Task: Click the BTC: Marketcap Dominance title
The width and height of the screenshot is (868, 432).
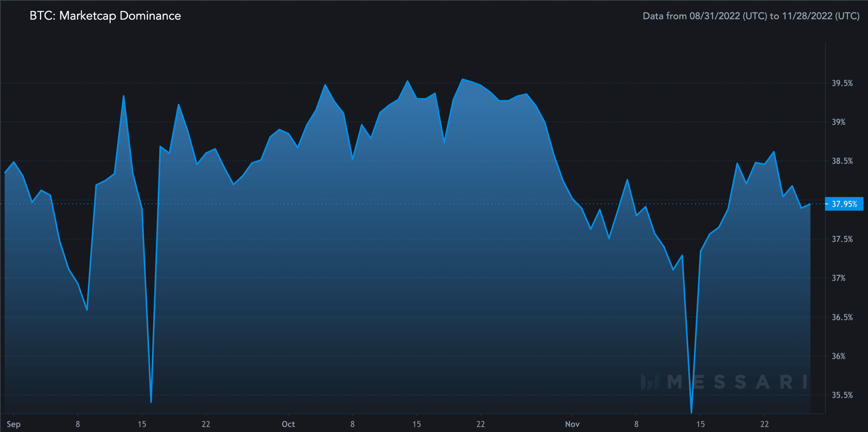Action: 105,16
